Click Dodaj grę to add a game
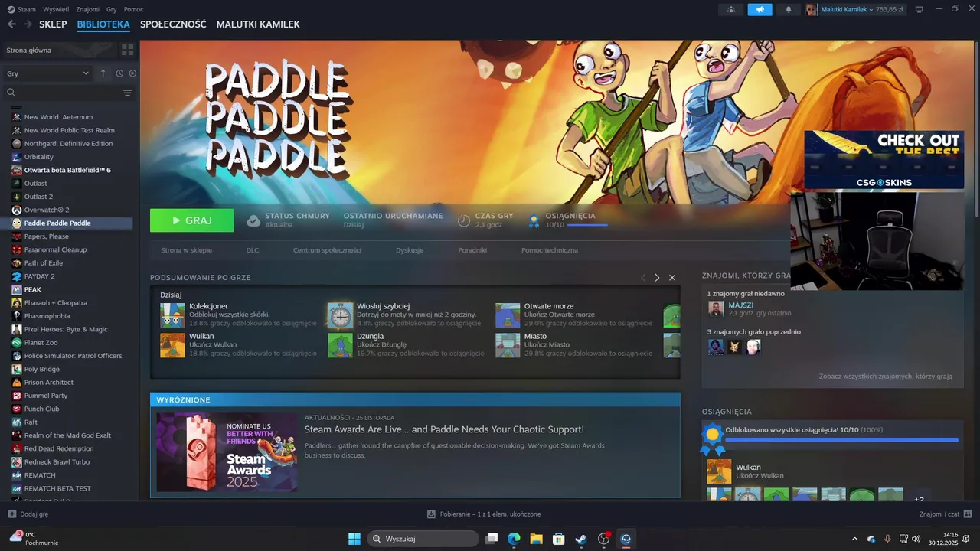 pos(28,514)
